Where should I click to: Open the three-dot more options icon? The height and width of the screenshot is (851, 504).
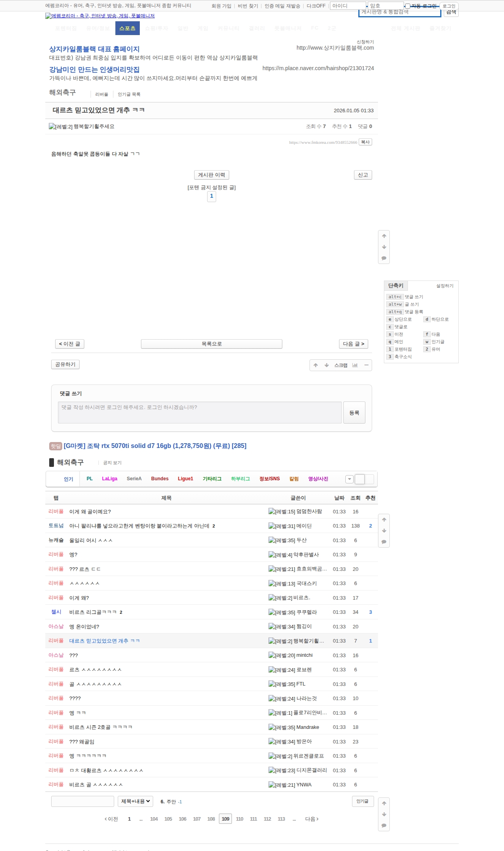pyautogui.click(x=366, y=365)
